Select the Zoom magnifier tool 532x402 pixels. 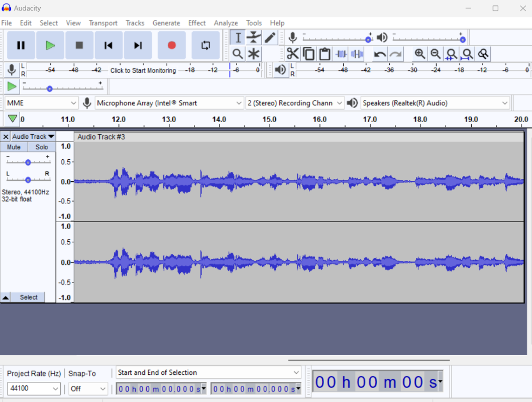tap(238, 54)
